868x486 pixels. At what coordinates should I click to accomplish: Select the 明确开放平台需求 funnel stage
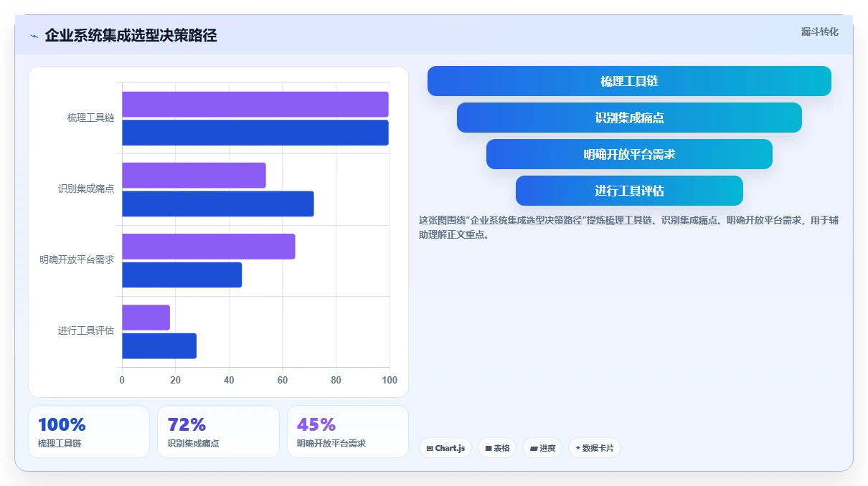pos(629,154)
